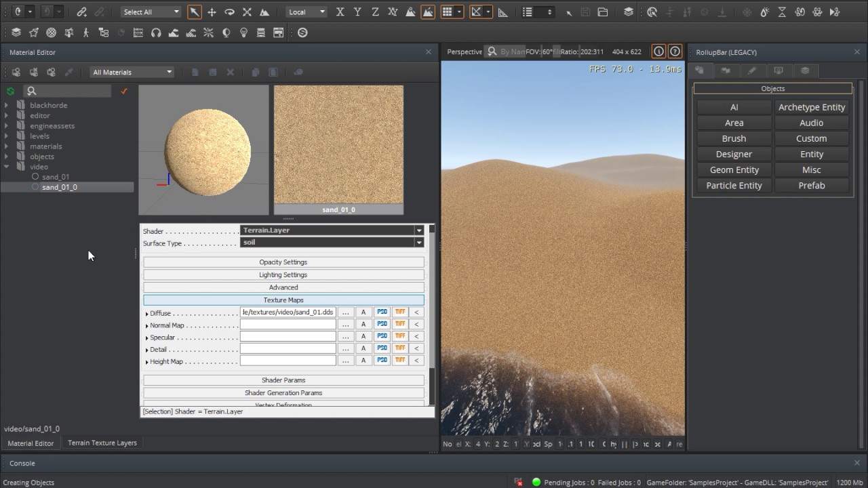The image size is (868, 488).
Task: Open Surface Type soil dropdown
Action: [332, 243]
